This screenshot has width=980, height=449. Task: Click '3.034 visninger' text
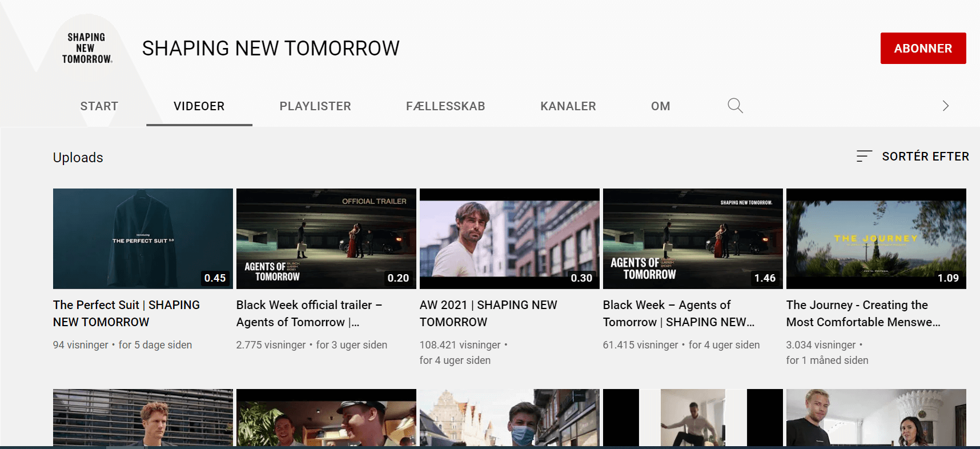pyautogui.click(x=821, y=345)
